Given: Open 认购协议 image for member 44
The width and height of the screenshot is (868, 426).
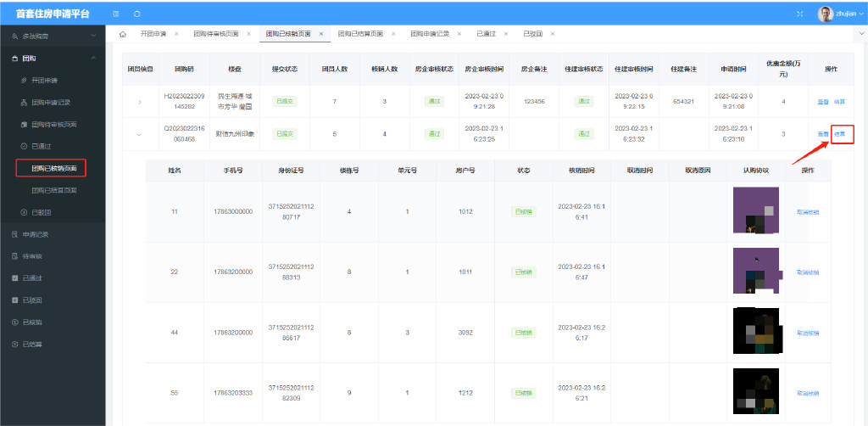Looking at the screenshot, I should (755, 331).
